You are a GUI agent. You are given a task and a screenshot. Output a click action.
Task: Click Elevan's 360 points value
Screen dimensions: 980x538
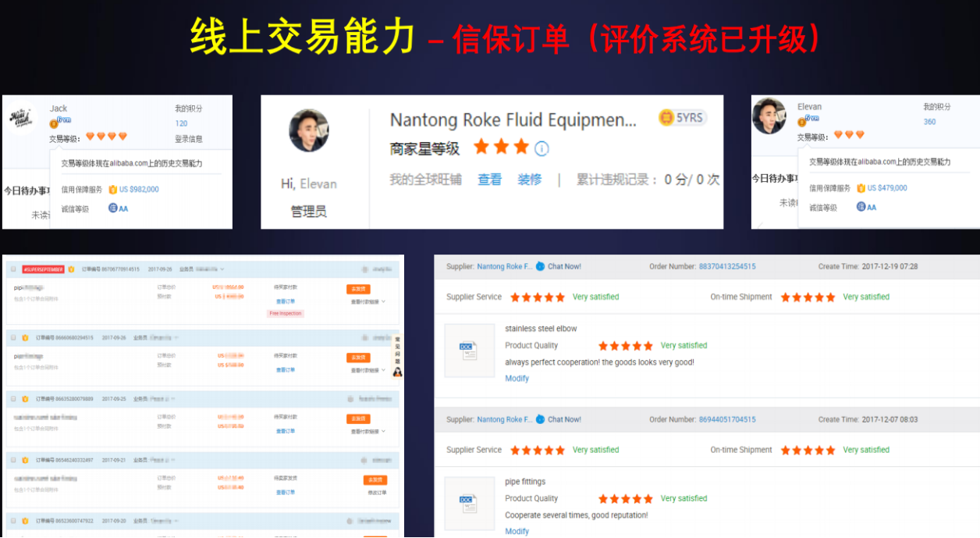point(929,122)
